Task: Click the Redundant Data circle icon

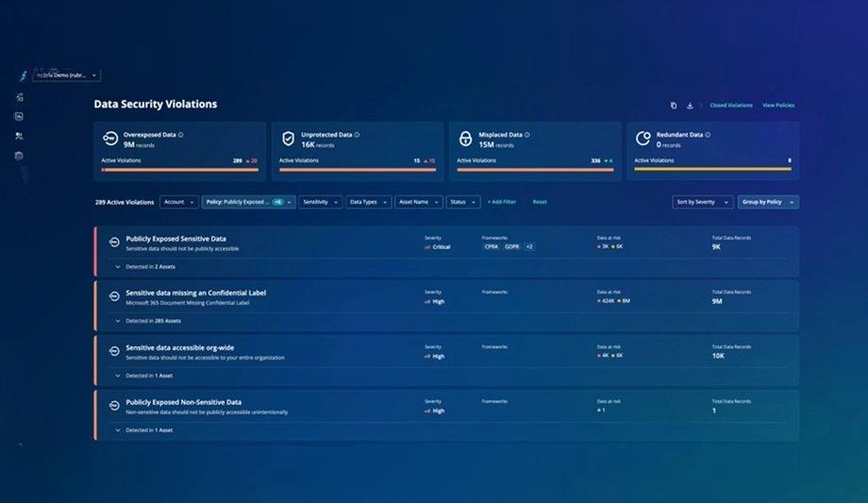Action: pyautogui.click(x=643, y=139)
